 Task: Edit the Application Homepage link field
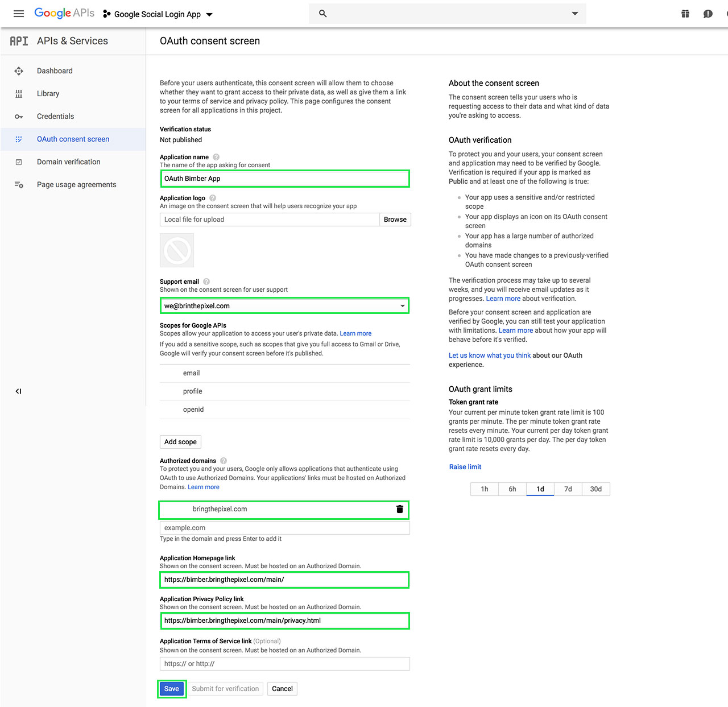pos(285,580)
